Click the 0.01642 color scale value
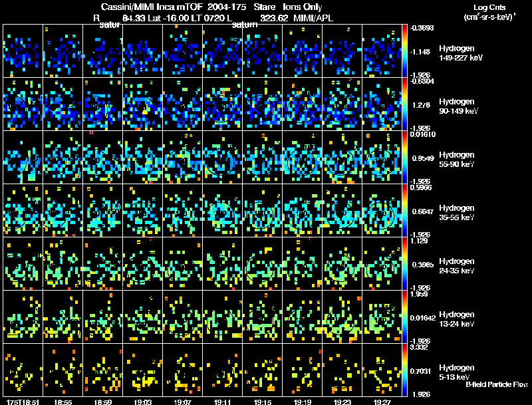 click(x=423, y=318)
